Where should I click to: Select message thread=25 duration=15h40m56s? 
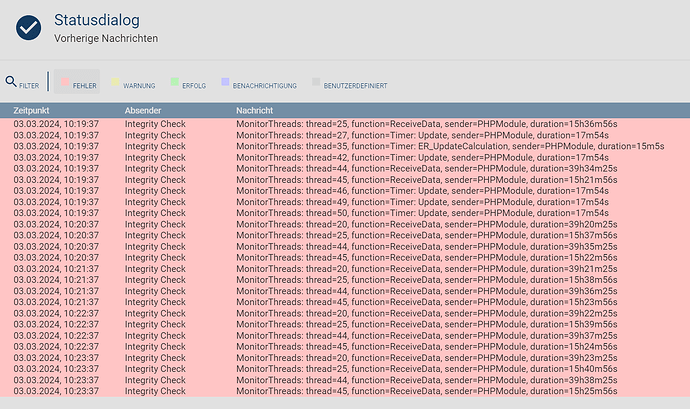click(x=345, y=369)
